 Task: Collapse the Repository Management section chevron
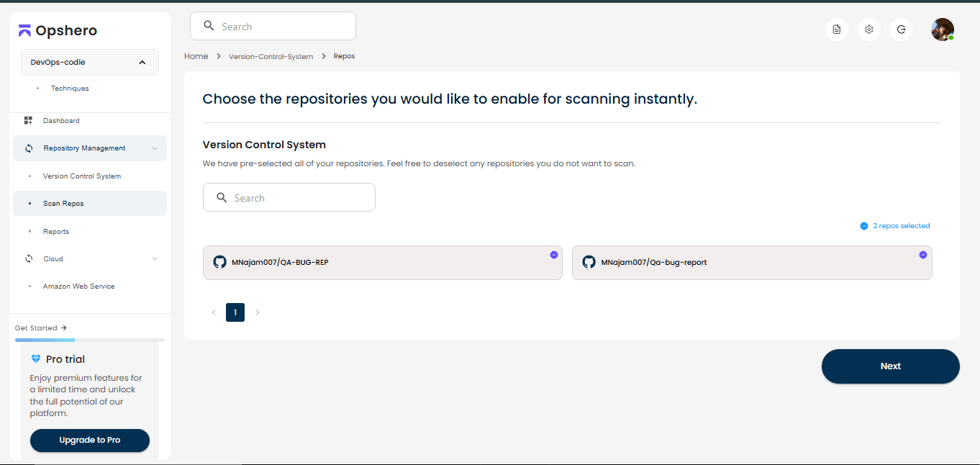(155, 148)
